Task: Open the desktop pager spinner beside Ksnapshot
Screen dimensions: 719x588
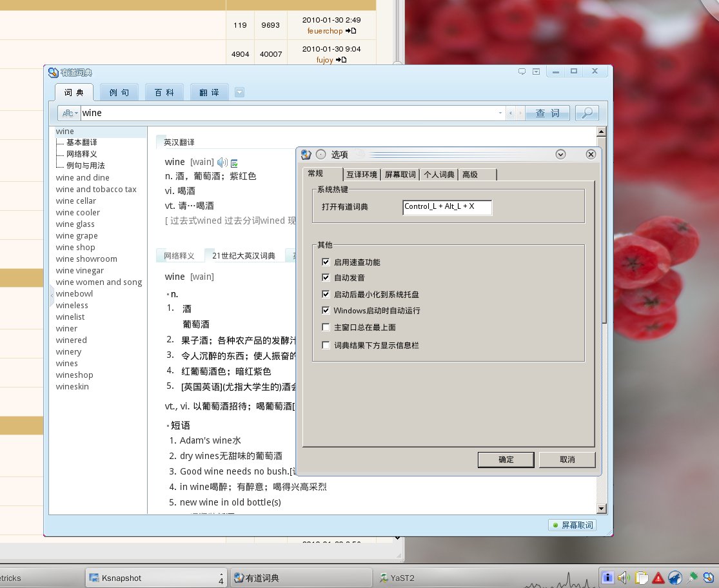Action: pyautogui.click(x=221, y=578)
